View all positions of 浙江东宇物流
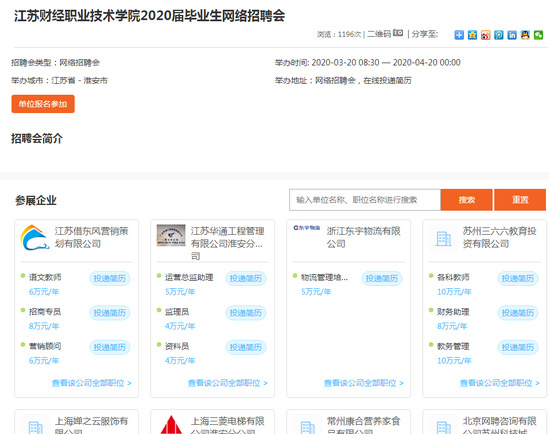549x434 pixels. [364, 383]
